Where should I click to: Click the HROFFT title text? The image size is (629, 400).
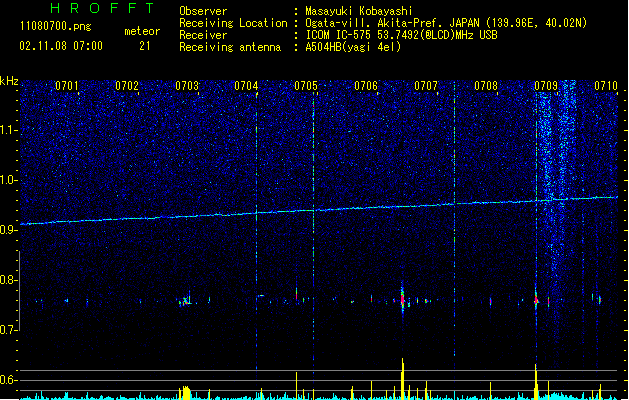(x=102, y=8)
